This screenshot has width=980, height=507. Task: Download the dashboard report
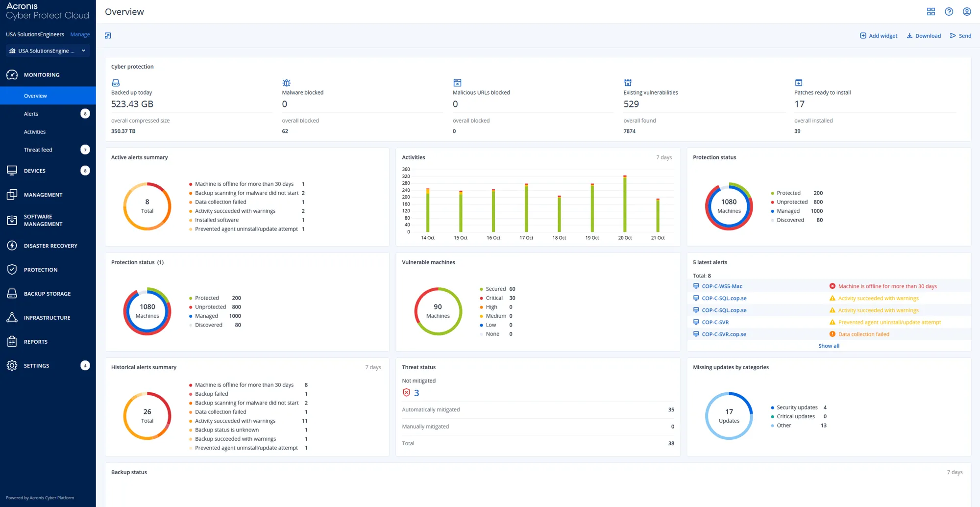coord(924,36)
